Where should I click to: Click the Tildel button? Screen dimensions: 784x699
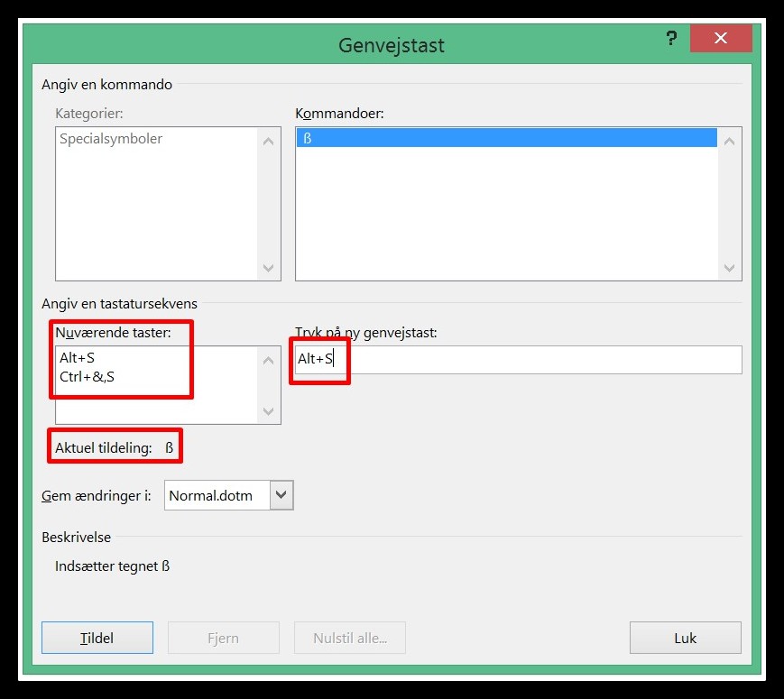pos(97,638)
